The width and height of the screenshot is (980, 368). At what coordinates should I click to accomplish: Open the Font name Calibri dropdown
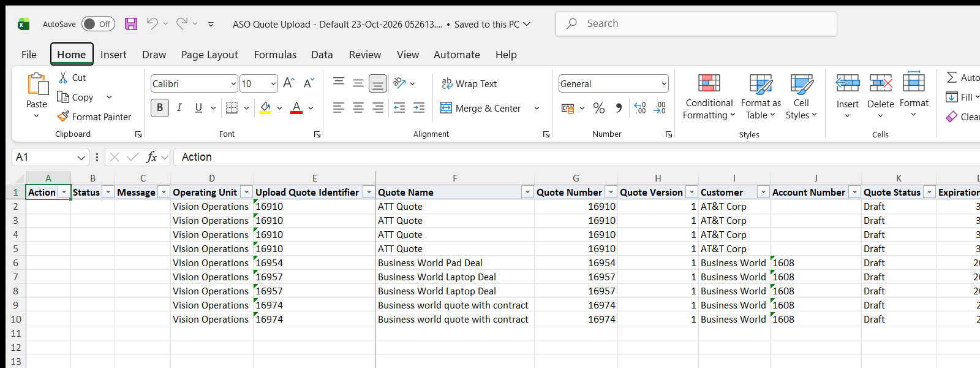233,83
